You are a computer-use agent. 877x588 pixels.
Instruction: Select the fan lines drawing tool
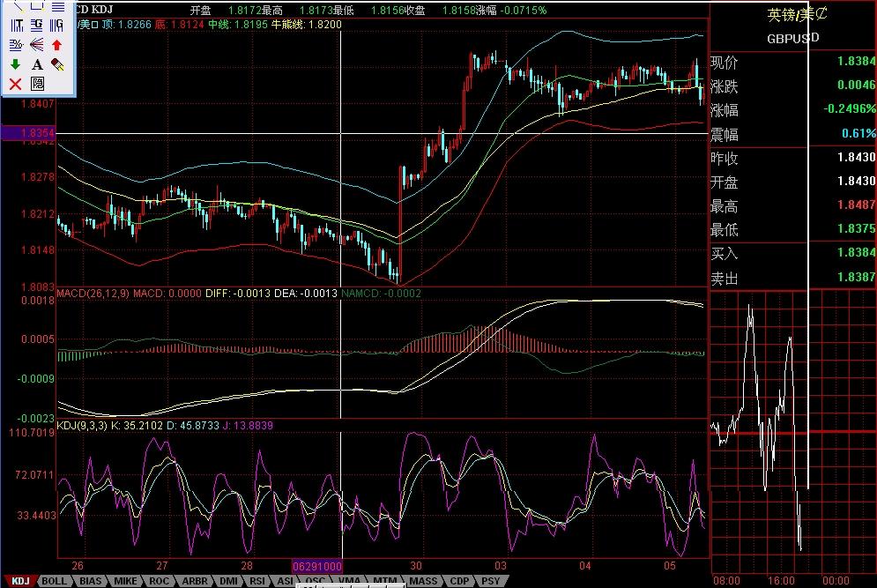point(36,44)
